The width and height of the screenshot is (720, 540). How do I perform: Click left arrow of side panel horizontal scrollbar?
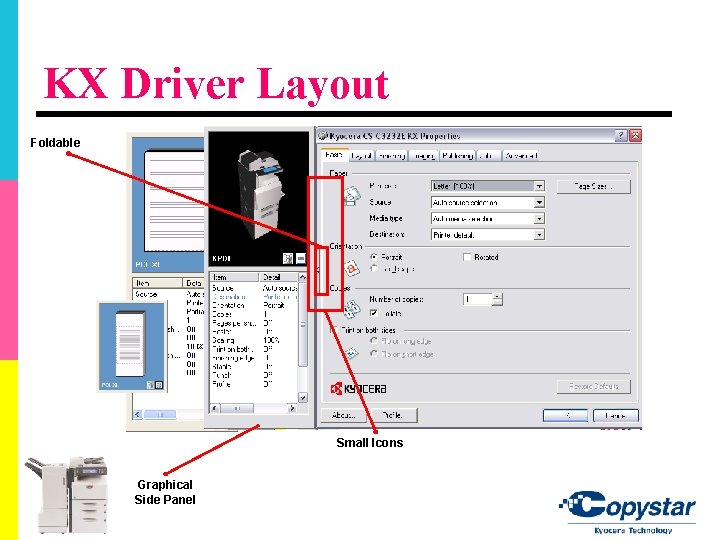tap(215, 408)
